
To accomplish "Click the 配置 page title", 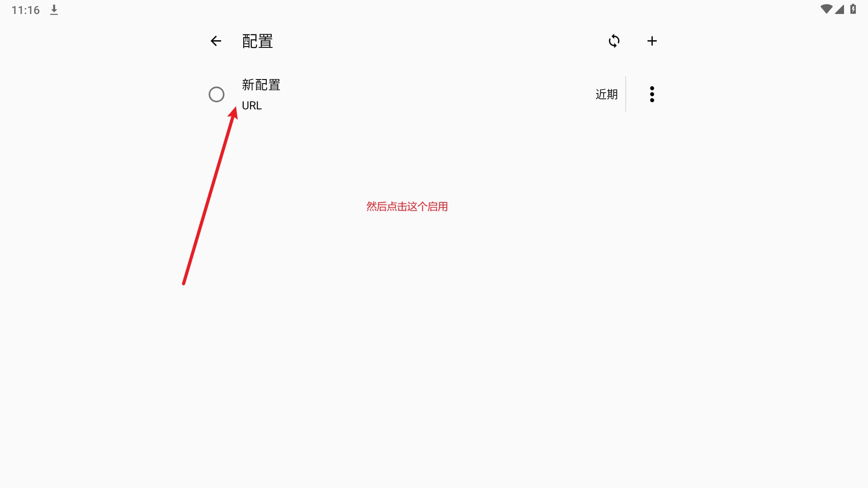I will 257,41.
